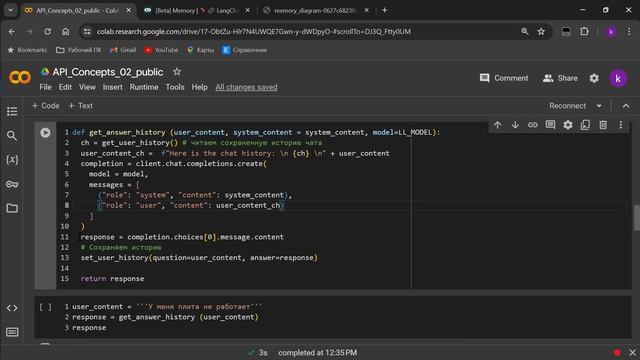Open tab search dropdown in Chrome
This screenshot has height=360, width=640.
11,10
